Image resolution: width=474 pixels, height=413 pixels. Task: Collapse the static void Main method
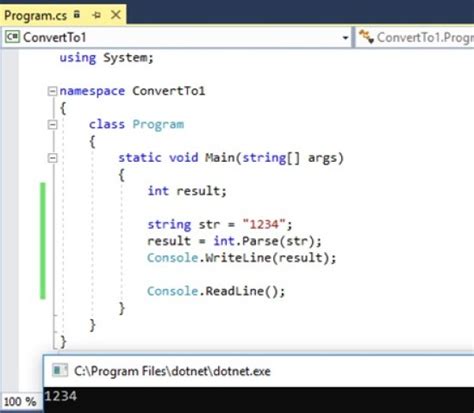pos(52,158)
